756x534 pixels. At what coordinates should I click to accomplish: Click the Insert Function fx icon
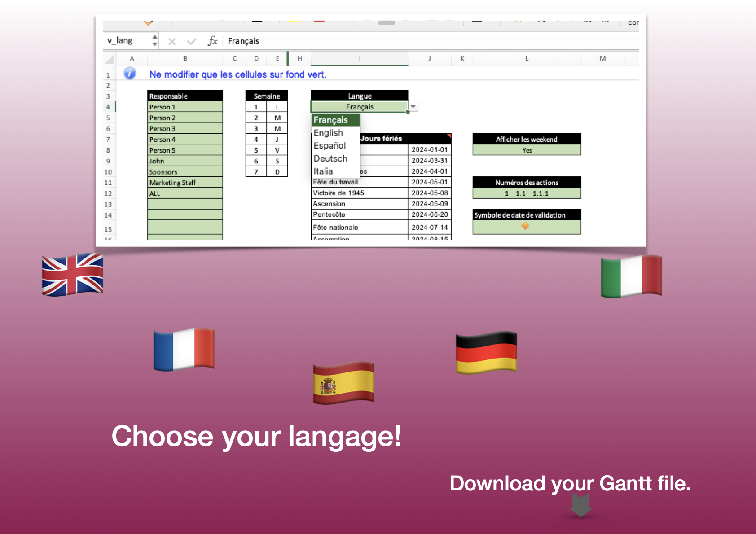coord(213,41)
